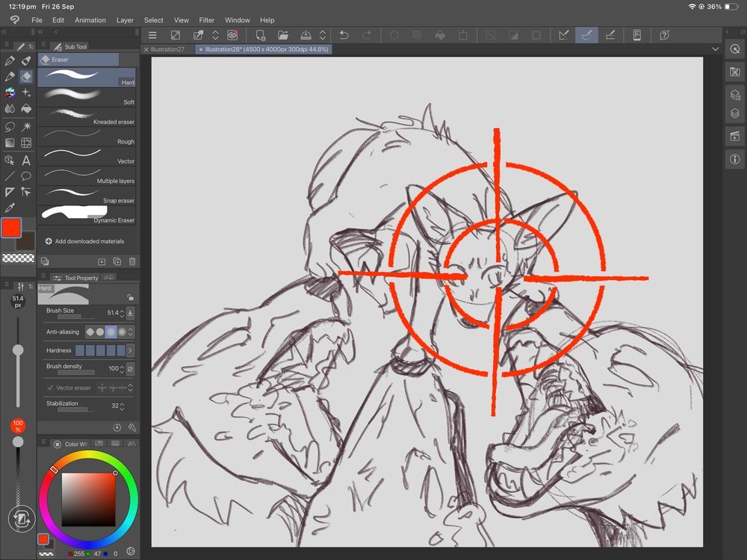Select the Blend tool

pos(10,108)
